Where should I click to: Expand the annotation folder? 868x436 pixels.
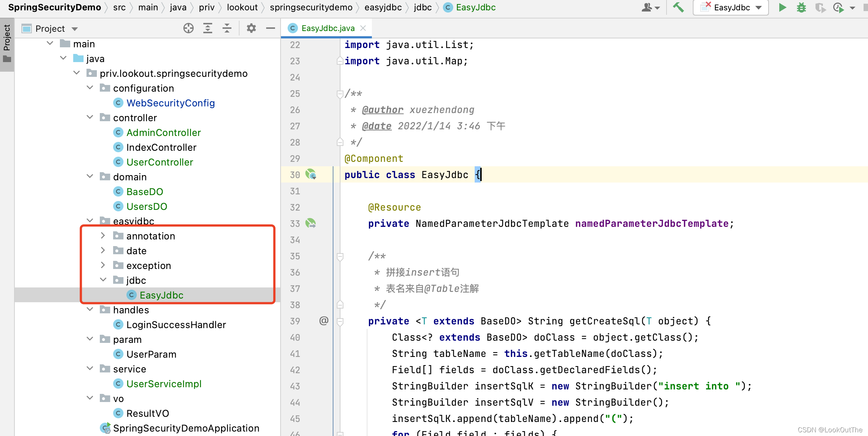click(x=103, y=236)
